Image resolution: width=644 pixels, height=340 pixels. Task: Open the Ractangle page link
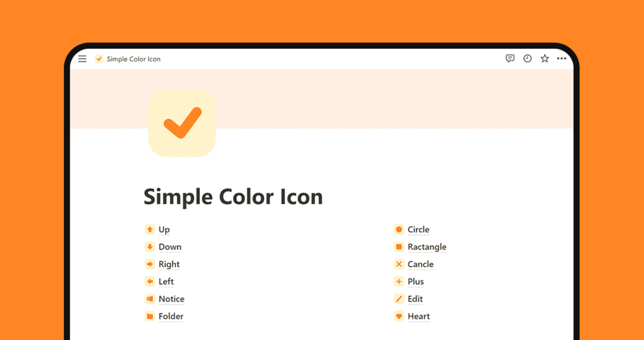[x=427, y=247]
